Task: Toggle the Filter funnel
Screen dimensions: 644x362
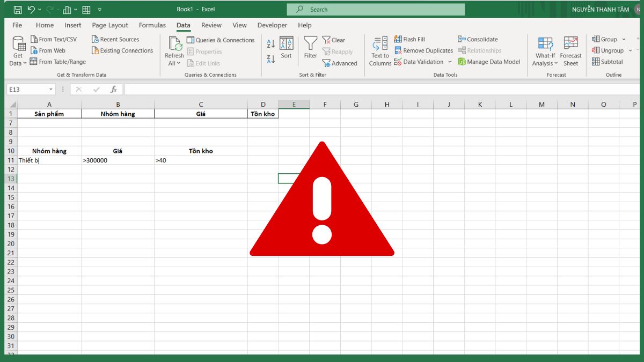Action: pos(311,48)
